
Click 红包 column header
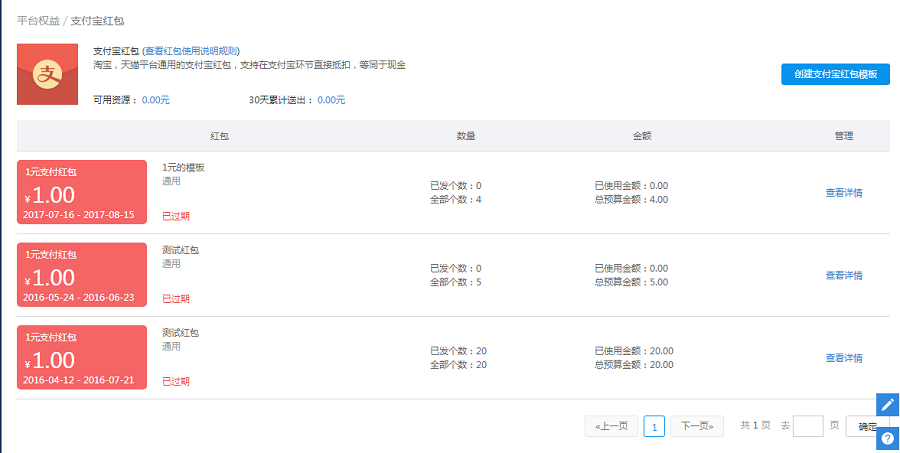click(220, 136)
